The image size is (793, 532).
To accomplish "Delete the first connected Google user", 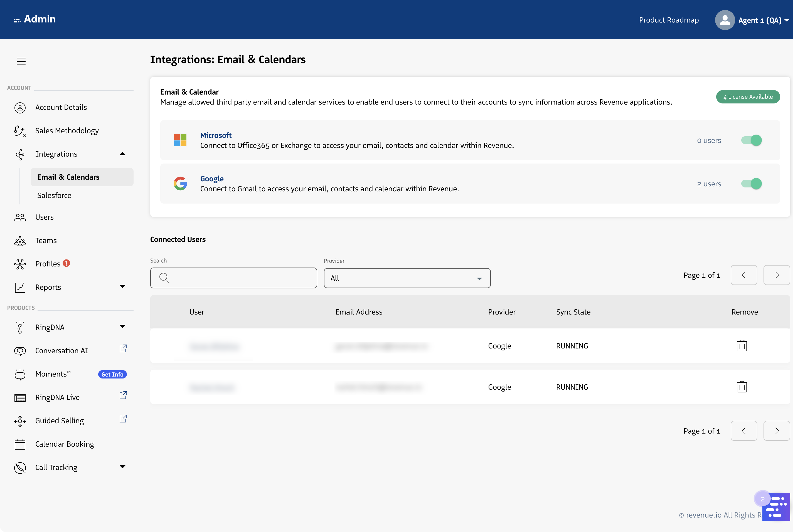I will (x=742, y=346).
